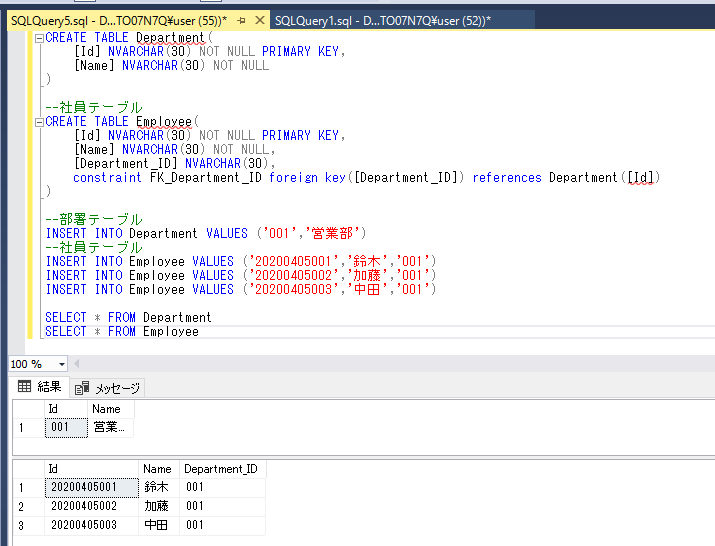Click the underlined [Id] in references clause

click(641, 177)
